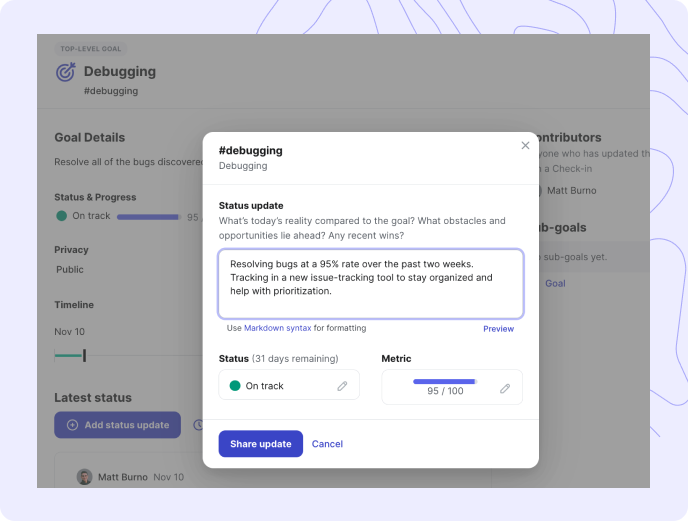Click the plus icon on Add status update
Viewport: 688px width, 521px height.
click(72, 425)
